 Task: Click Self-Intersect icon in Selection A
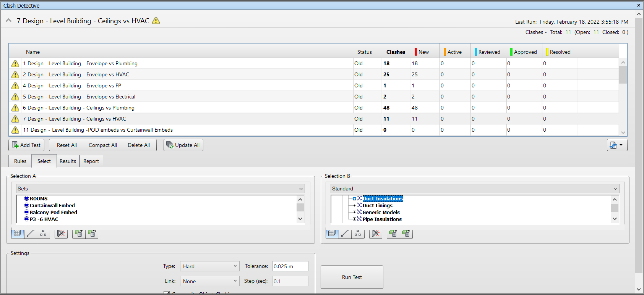pos(61,233)
